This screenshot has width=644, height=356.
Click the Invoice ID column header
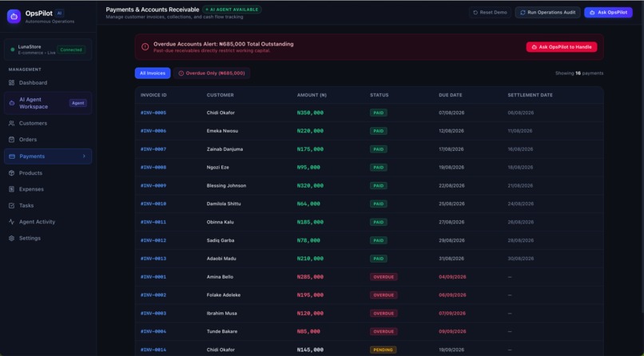tap(153, 95)
